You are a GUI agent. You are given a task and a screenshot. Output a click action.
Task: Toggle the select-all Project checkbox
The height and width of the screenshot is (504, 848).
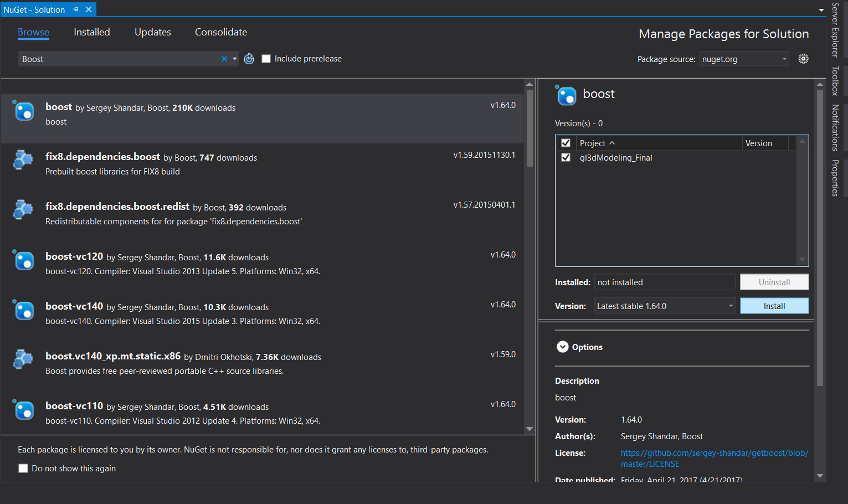pyautogui.click(x=566, y=143)
